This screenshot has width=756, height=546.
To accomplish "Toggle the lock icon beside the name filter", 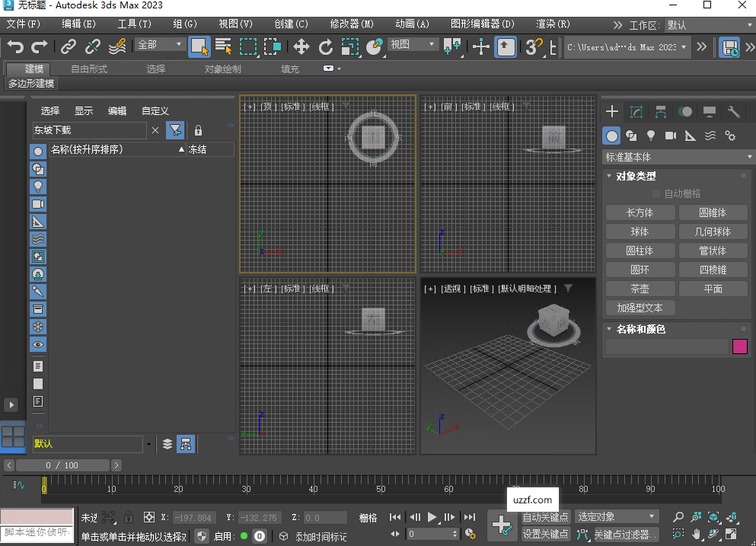I will click(197, 130).
